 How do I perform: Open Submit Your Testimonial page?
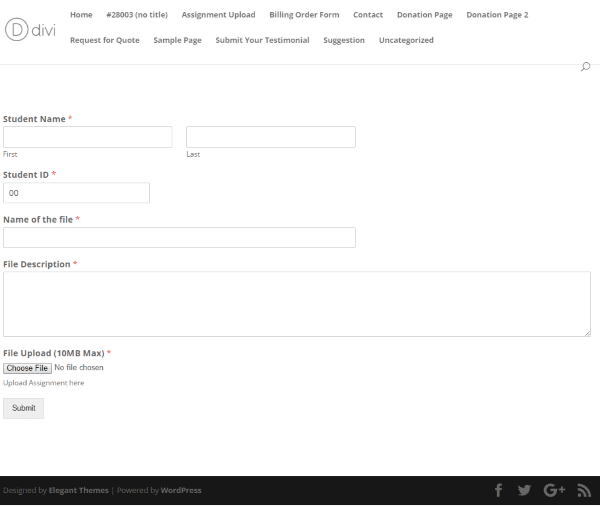(262, 40)
